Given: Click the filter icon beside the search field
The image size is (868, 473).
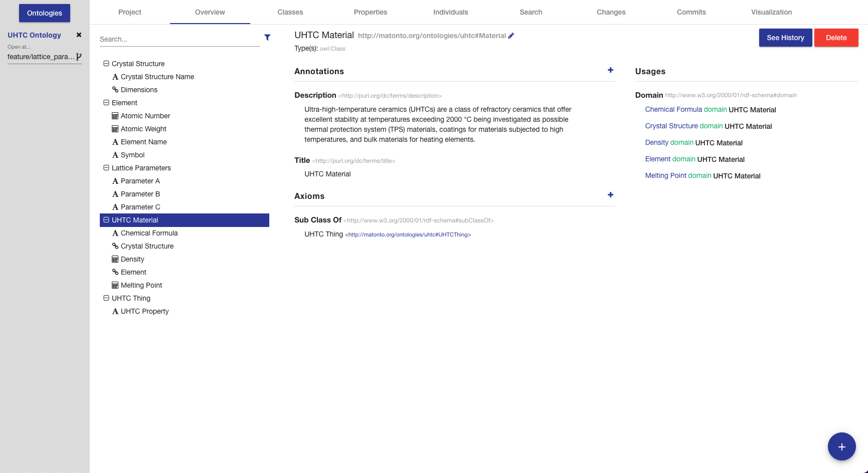Looking at the screenshot, I should (x=267, y=38).
